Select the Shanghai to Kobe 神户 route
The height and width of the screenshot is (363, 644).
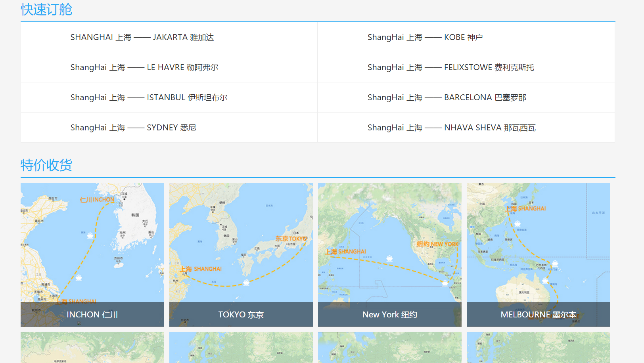[425, 37]
